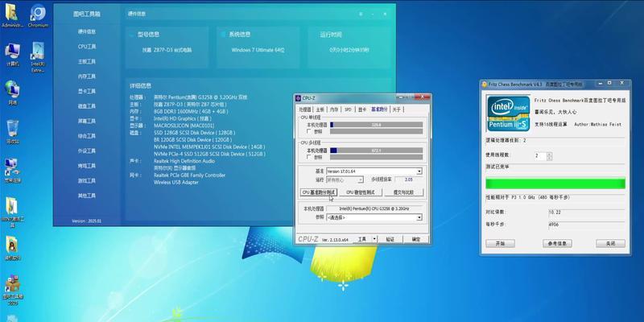Switch to the 主板 tab in CPU-Z
This screenshot has height=322, width=644.
[320, 109]
